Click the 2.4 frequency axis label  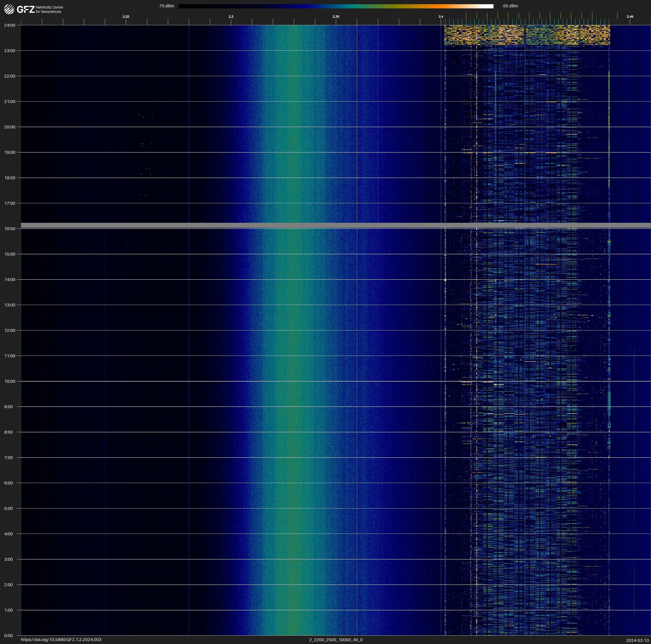[x=441, y=17]
